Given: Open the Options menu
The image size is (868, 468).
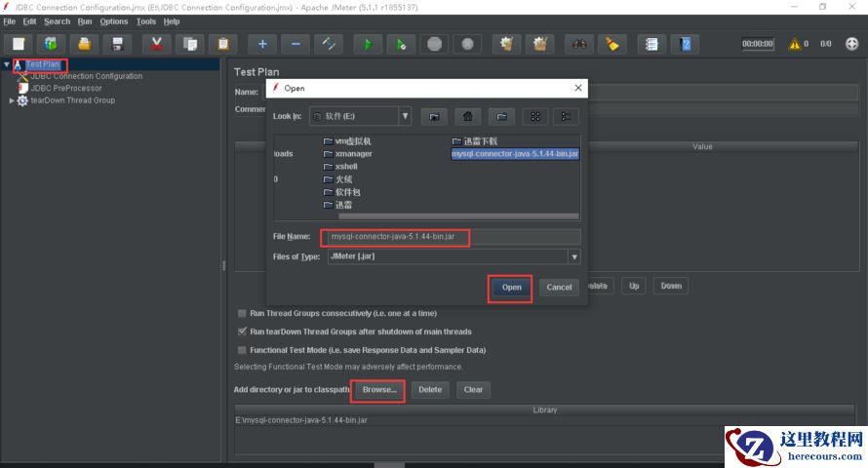Looking at the screenshot, I should (114, 21).
